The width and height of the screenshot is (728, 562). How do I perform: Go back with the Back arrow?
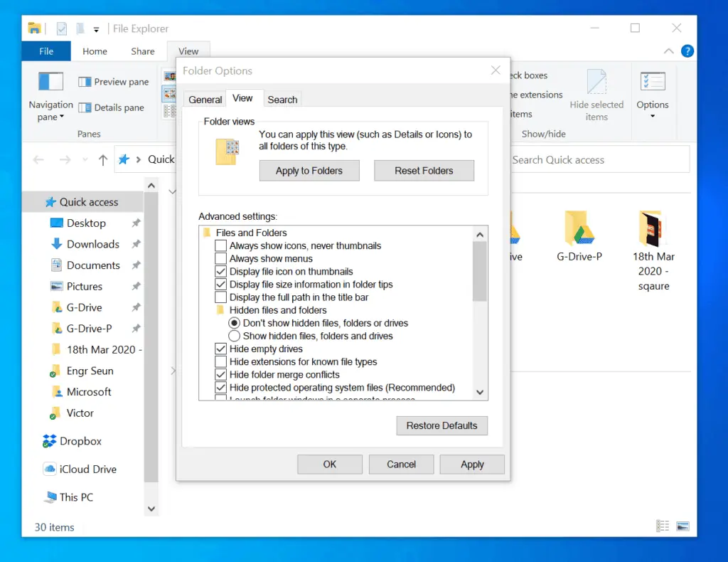(38, 160)
